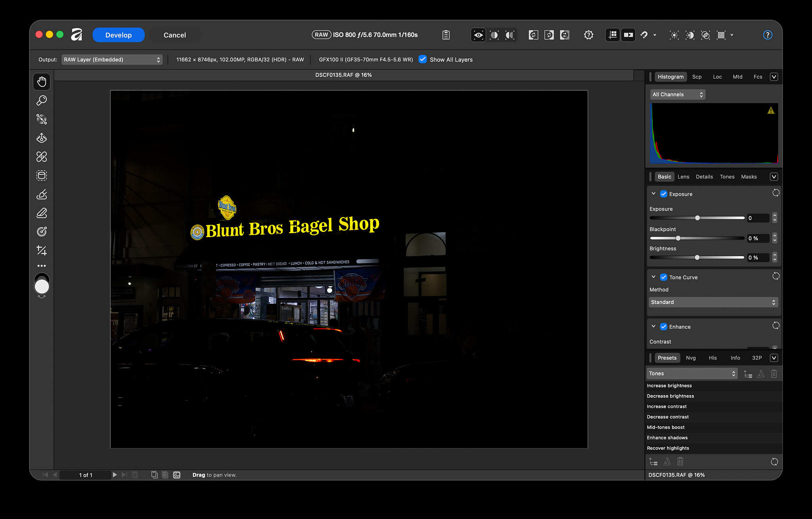Select the Hand (View) tool
This screenshot has height=519, width=812.
tap(42, 82)
